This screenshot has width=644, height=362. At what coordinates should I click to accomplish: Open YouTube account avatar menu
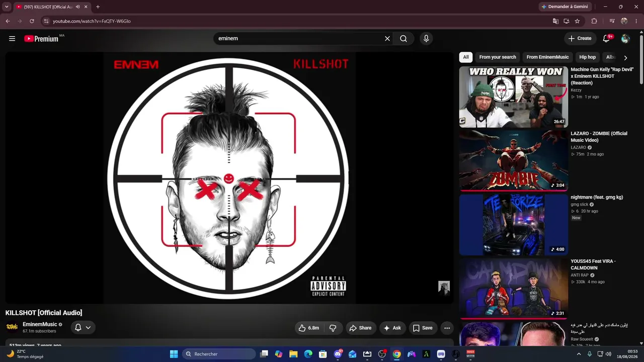point(625,39)
